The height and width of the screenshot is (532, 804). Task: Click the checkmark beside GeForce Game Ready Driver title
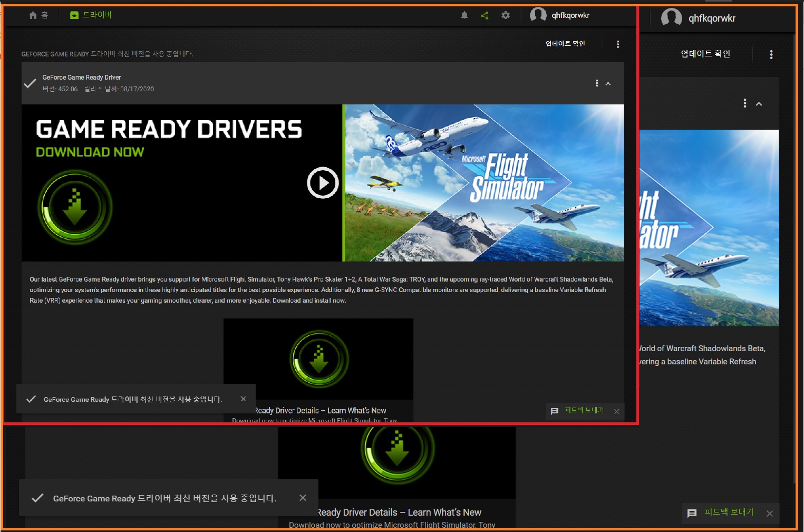click(x=30, y=83)
